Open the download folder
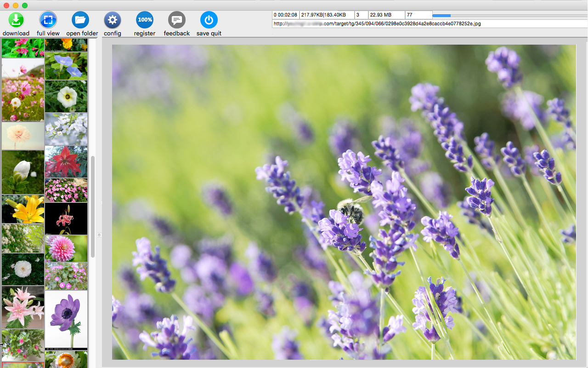 [80, 20]
